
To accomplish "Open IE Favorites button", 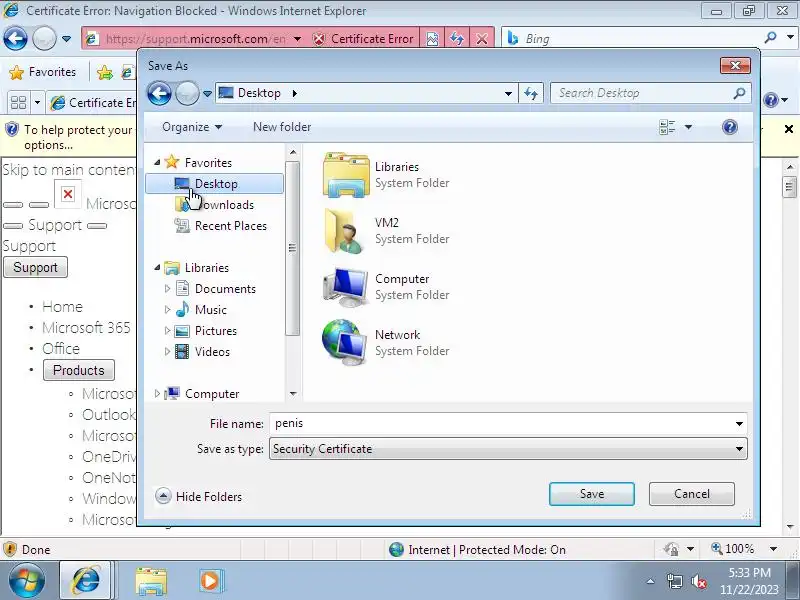I will [x=43, y=72].
